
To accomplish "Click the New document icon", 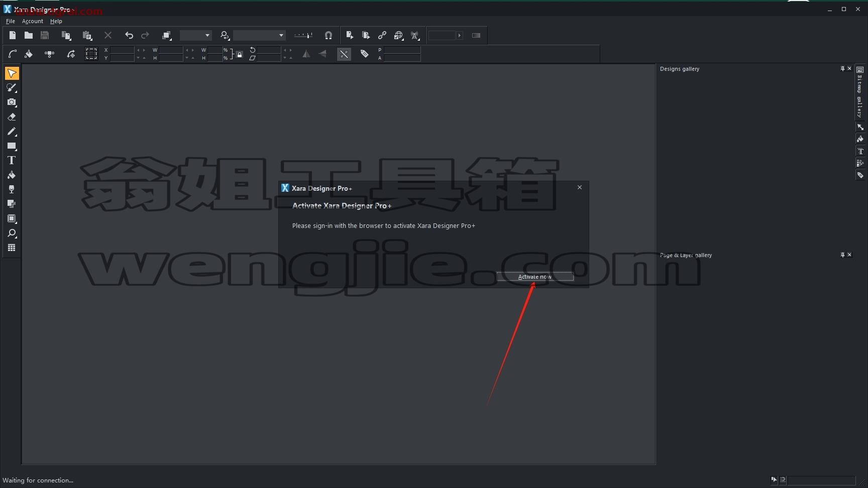I will click(x=13, y=35).
